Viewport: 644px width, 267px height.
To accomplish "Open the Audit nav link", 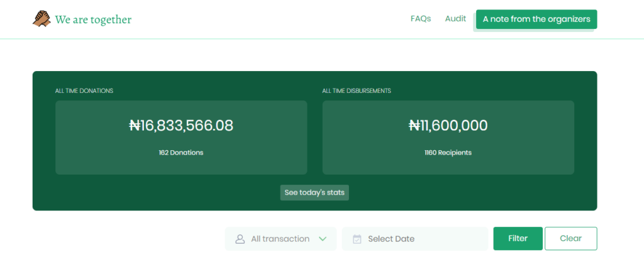I will pyautogui.click(x=455, y=19).
